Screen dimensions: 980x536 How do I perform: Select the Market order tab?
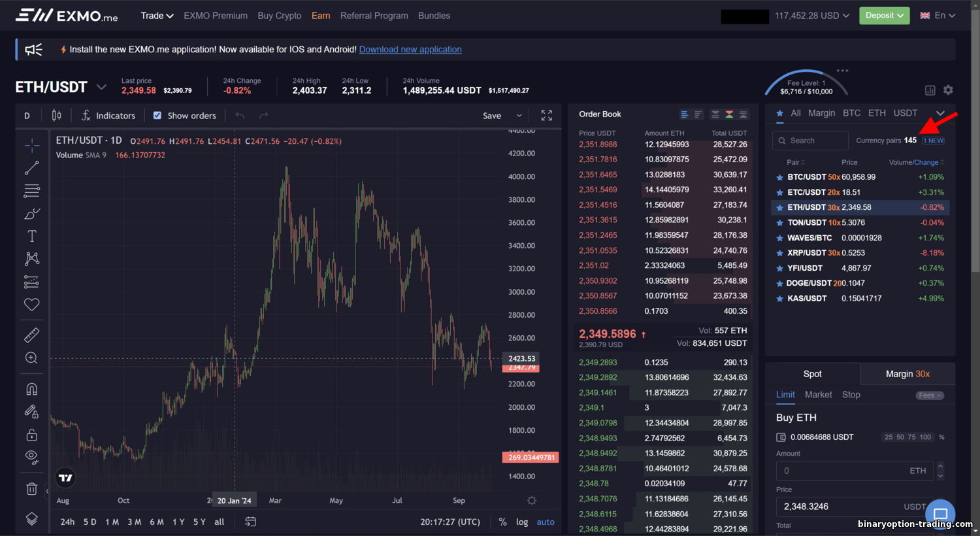point(818,395)
